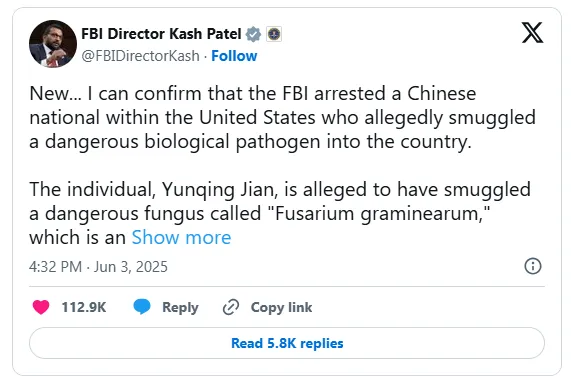This screenshot has width=571, height=376.
Task: Click the Reply text label
Action: pyautogui.click(x=180, y=307)
